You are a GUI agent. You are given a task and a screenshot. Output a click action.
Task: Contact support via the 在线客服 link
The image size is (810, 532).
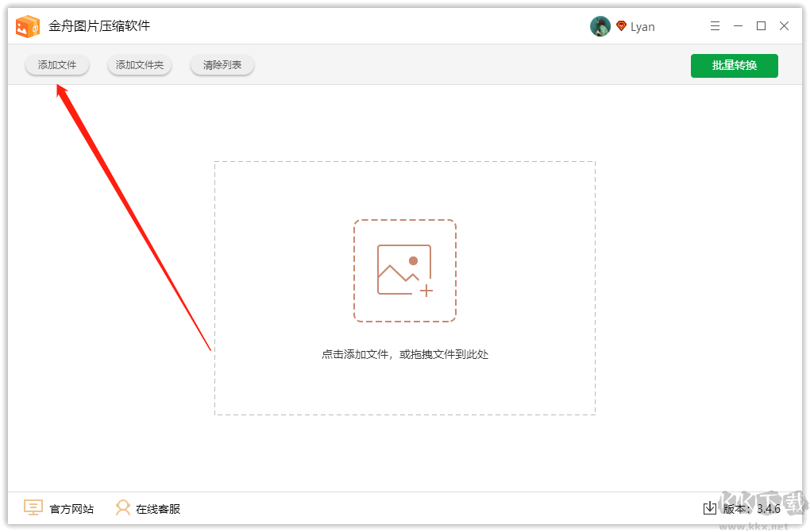(x=158, y=507)
